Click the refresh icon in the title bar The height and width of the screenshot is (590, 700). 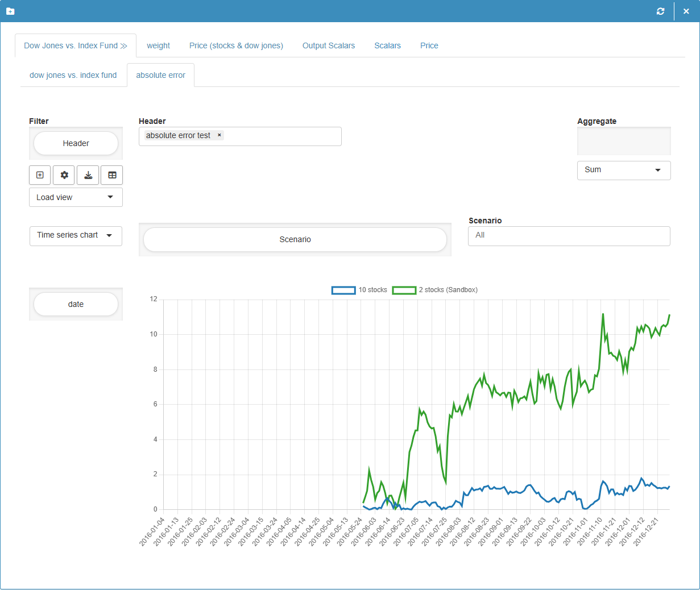(660, 11)
